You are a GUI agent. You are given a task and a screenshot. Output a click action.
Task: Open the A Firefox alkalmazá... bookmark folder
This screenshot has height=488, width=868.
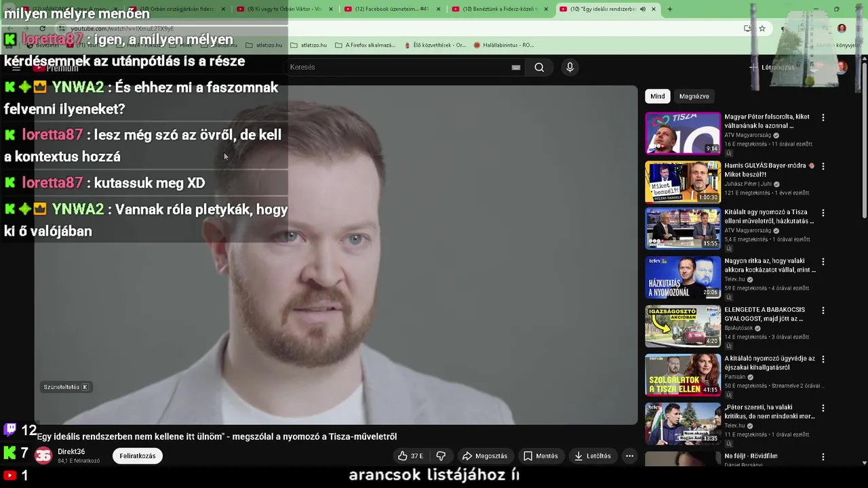pos(366,45)
